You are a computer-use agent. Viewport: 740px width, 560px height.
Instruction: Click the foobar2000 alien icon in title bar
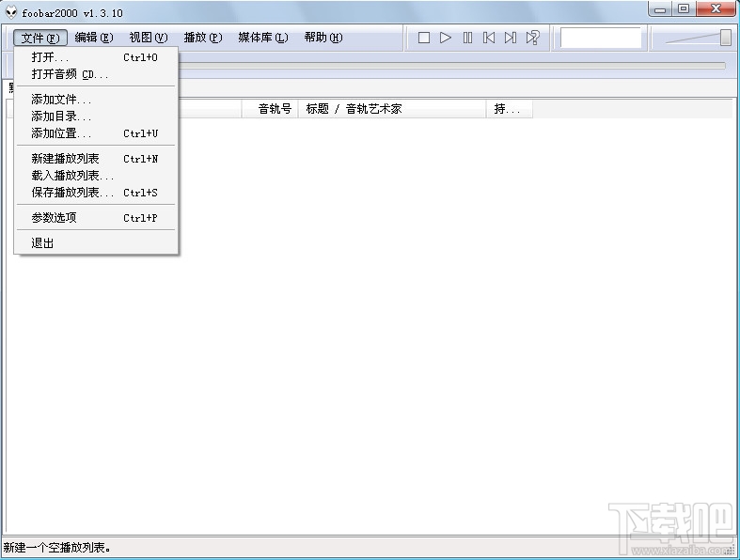11,12
